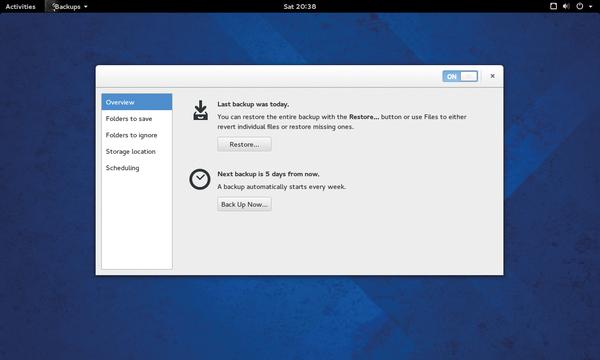Click the Restore... button
600x360 pixels.
[x=244, y=145]
